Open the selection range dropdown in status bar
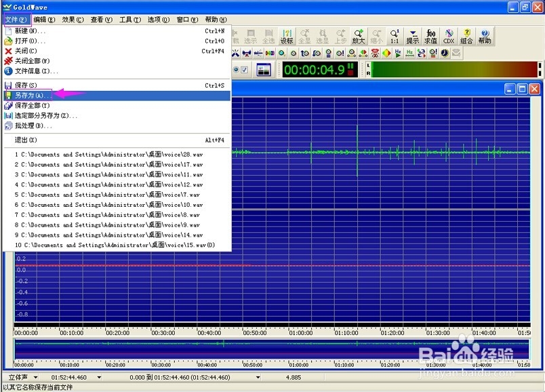Image resolution: width=545 pixels, height=392 pixels. [258, 377]
